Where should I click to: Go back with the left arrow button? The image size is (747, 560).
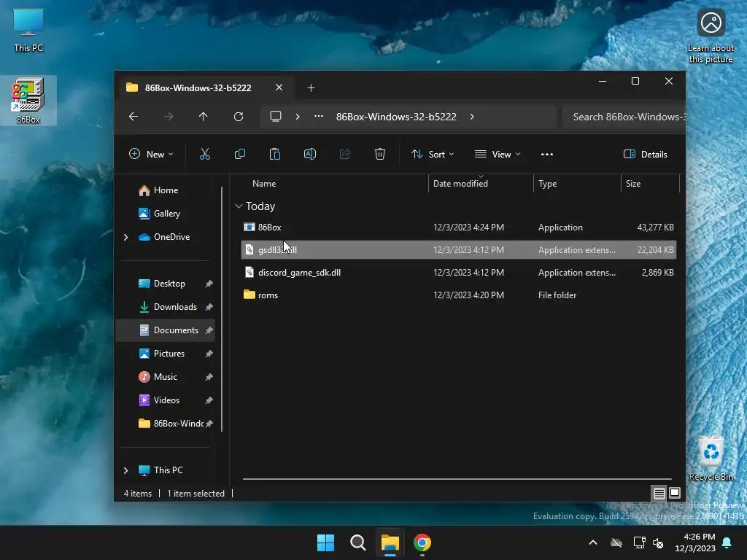[133, 117]
